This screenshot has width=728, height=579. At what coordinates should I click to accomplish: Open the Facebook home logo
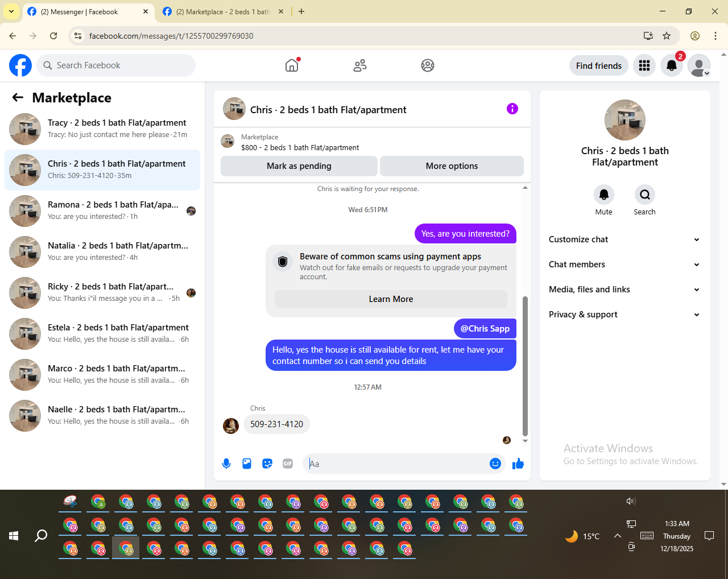(20, 65)
